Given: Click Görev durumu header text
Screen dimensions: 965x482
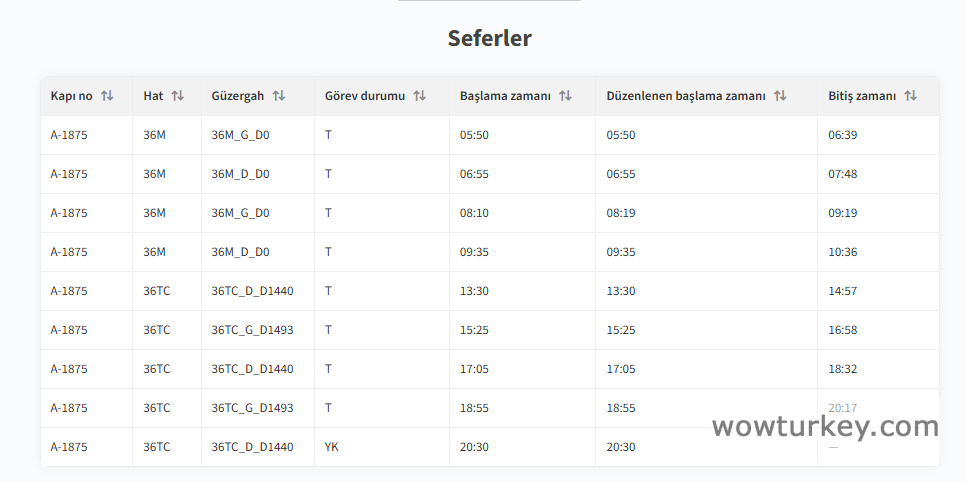Looking at the screenshot, I should (x=364, y=96).
